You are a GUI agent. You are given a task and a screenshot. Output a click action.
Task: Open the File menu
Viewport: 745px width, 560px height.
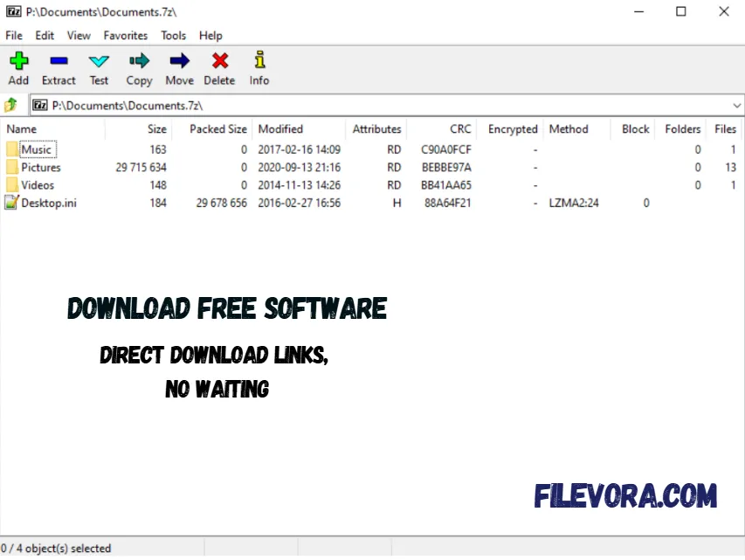coord(13,35)
